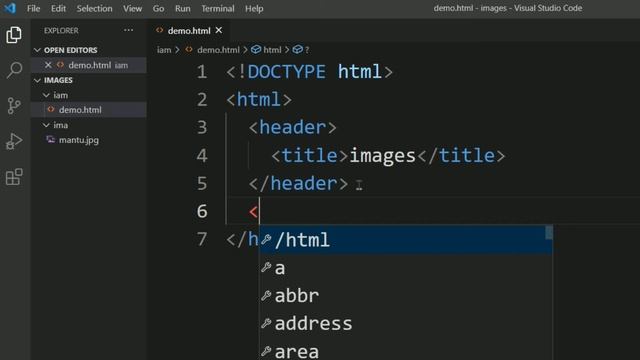Click the html breadcrumb segment
This screenshot has height=360, width=640.
pyautogui.click(x=272, y=50)
